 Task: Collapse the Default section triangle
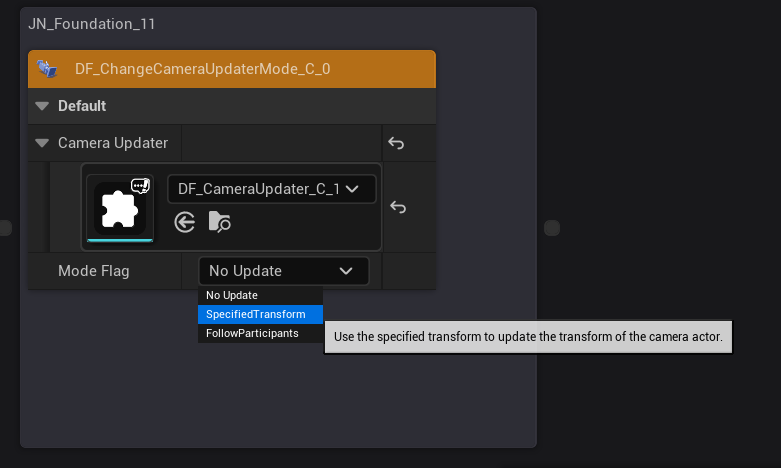click(x=42, y=106)
